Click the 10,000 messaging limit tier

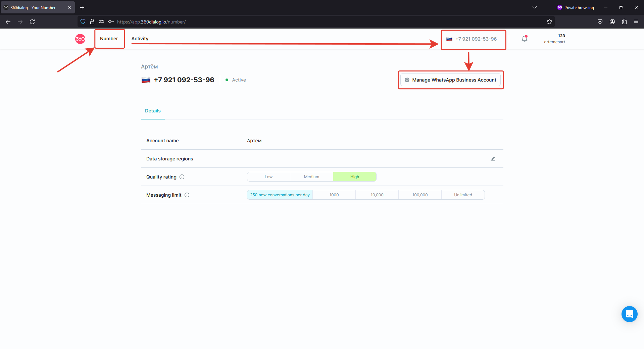(377, 195)
